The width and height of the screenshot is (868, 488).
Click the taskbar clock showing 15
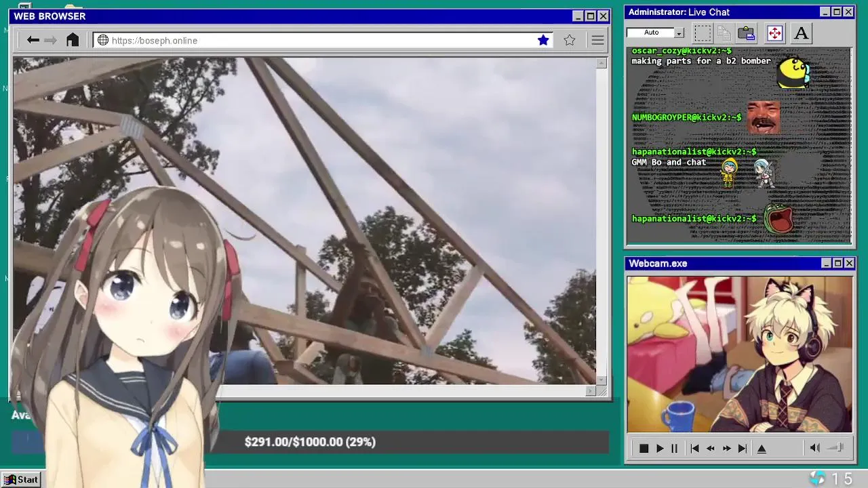click(x=842, y=479)
